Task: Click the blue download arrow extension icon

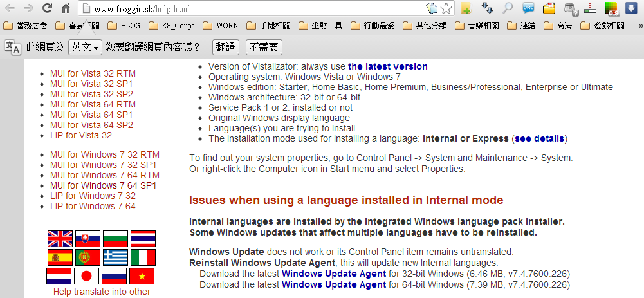Action: point(631,8)
